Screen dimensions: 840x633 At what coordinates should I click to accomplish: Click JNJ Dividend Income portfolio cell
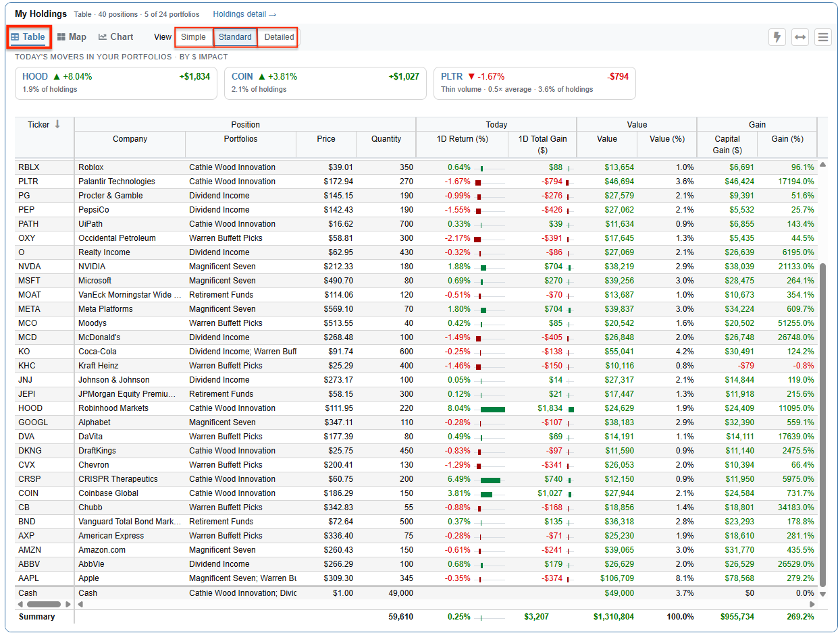(x=240, y=380)
